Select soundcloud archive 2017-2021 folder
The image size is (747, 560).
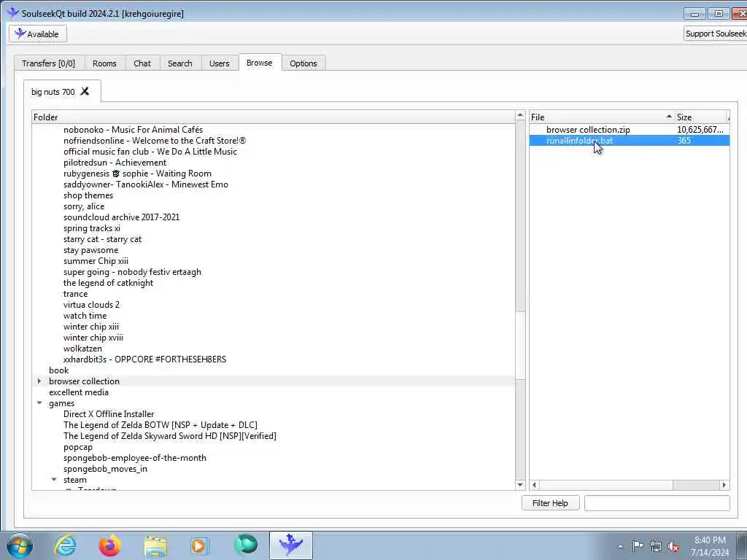pyautogui.click(x=122, y=217)
